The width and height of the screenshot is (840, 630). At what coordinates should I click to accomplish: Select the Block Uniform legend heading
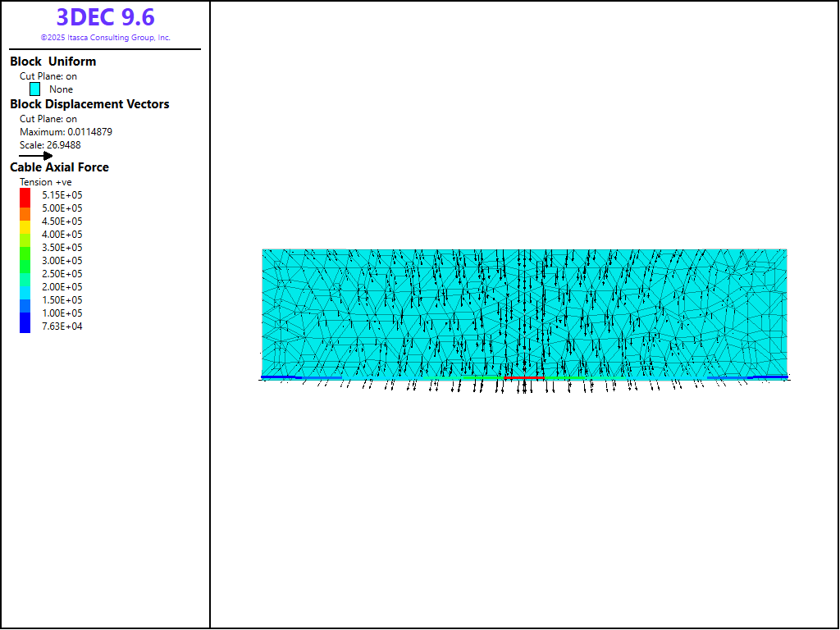click(52, 62)
